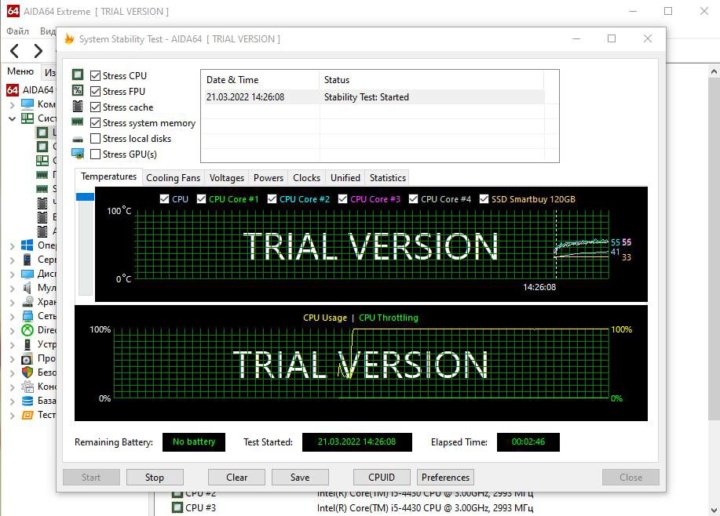Expand the computer tree node
This screenshot has width=720, height=516.
12,104
